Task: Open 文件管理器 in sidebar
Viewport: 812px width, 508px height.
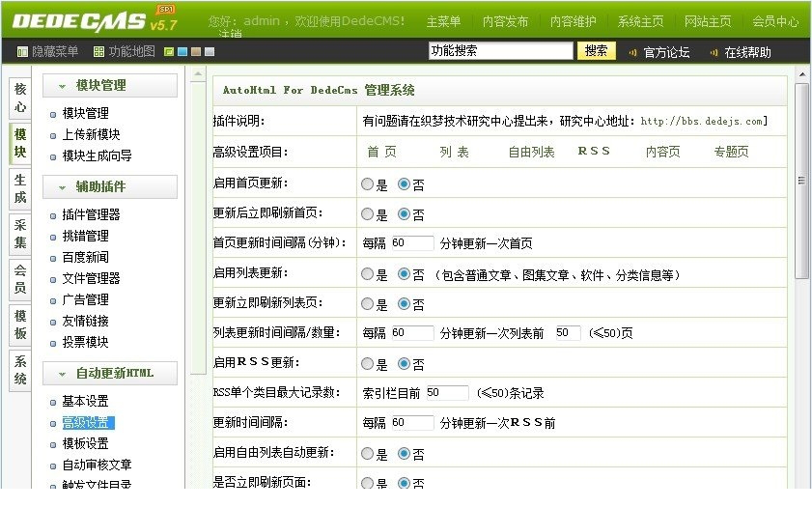Action: 91,278
